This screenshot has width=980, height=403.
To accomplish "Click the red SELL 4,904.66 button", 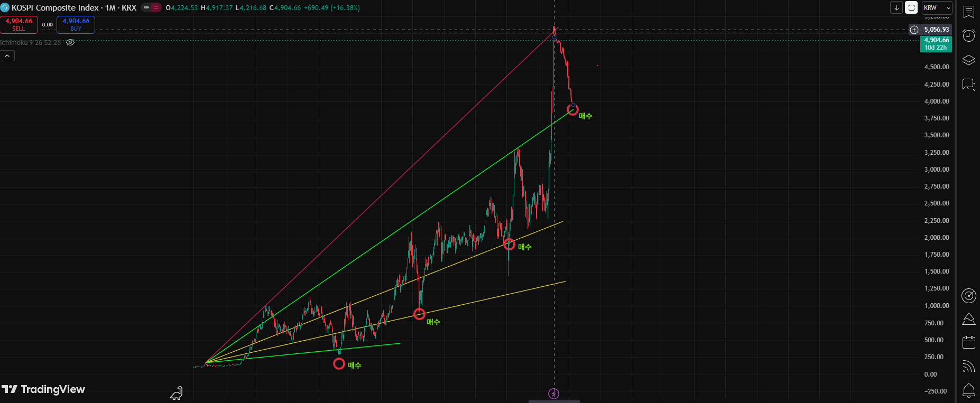I will [19, 24].
